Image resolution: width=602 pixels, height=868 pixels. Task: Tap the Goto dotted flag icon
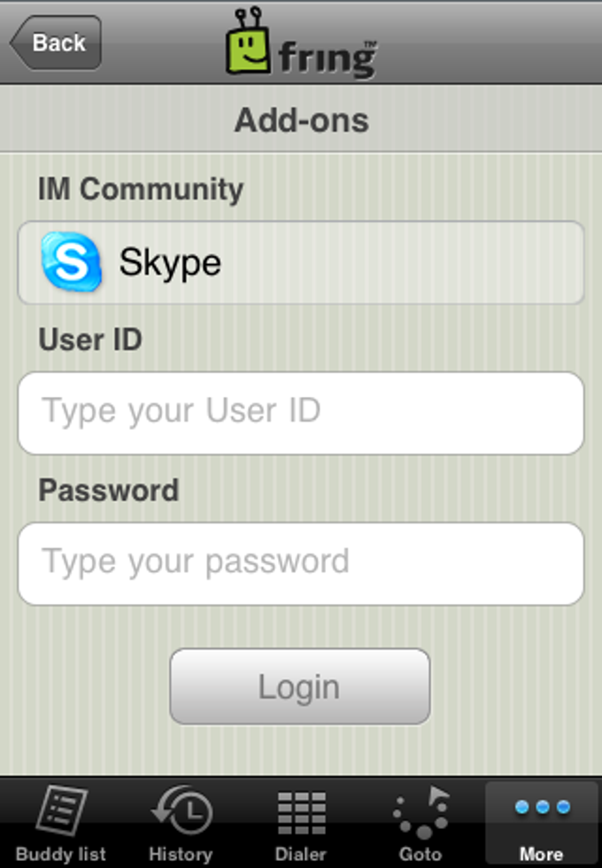pos(421,811)
